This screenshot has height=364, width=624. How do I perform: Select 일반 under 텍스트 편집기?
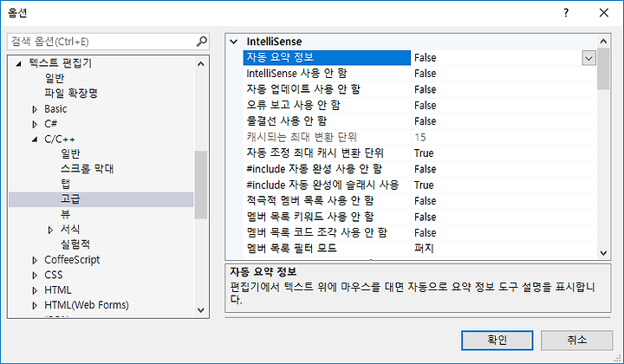click(x=55, y=78)
